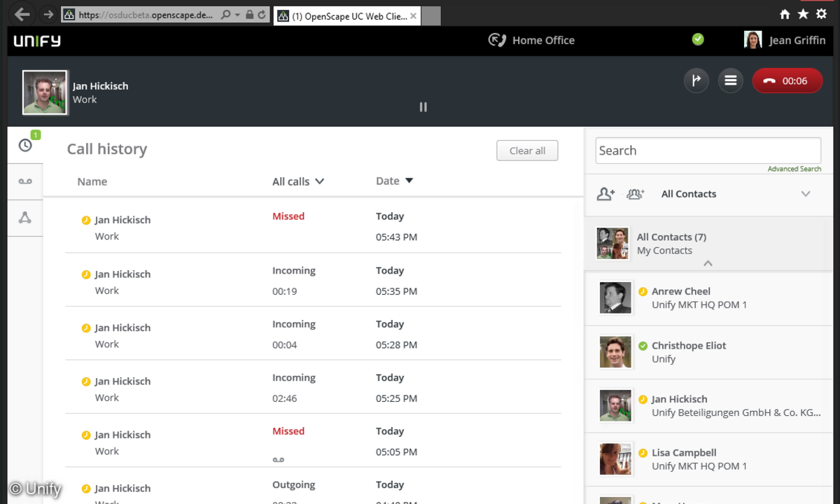This screenshot has width=840, height=504.
Task: Click browser refresh icon
Action: (x=262, y=15)
